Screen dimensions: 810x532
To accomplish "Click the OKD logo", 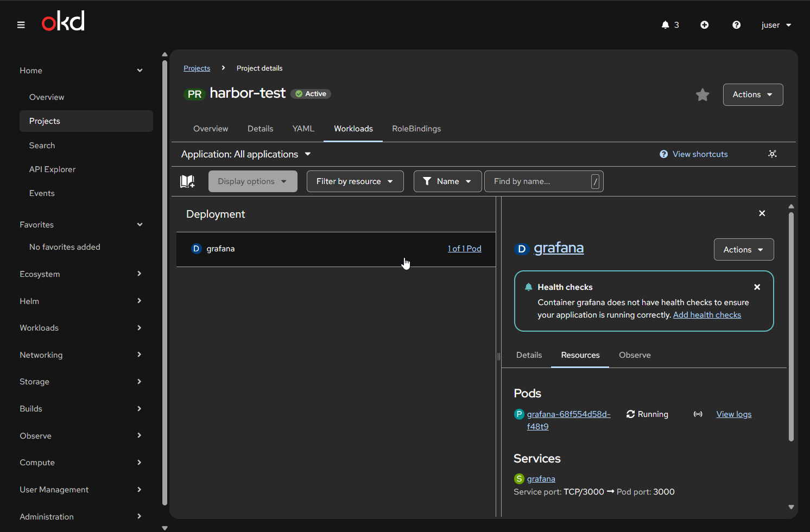I will click(x=63, y=22).
